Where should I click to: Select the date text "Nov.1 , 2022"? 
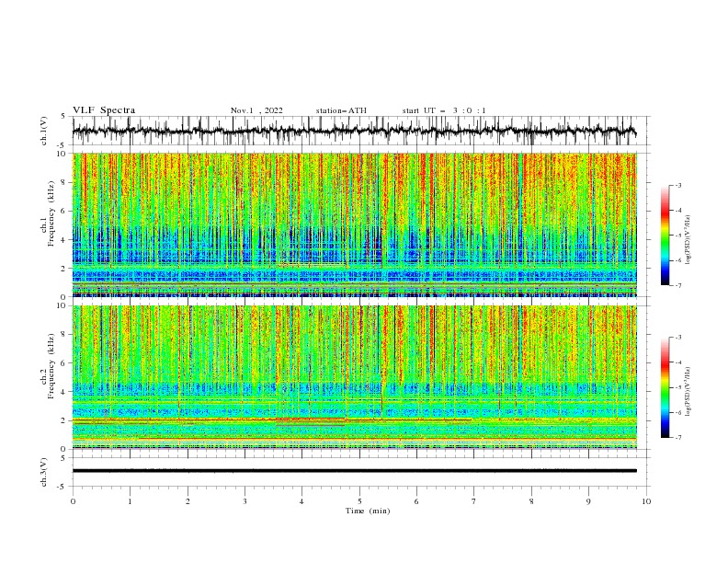click(256, 110)
